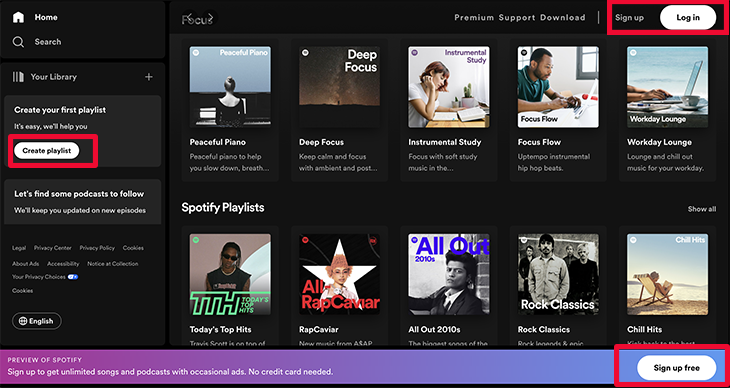This screenshot has height=388, width=730.
Task: Open Your Library label
Action: [54, 77]
